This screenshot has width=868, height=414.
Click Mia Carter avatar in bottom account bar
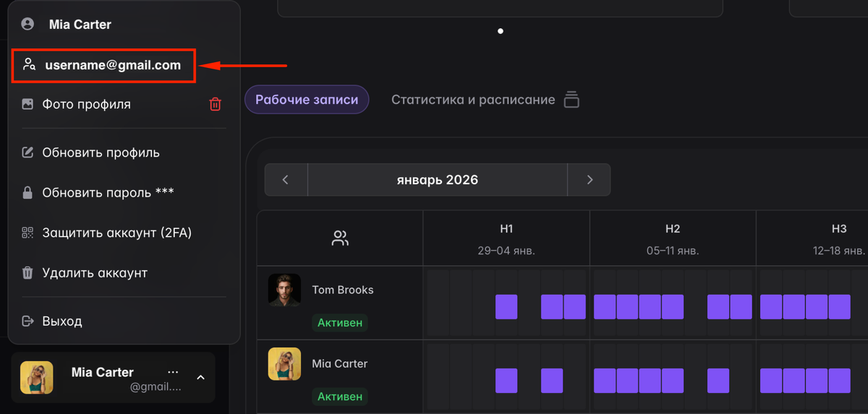click(36, 377)
